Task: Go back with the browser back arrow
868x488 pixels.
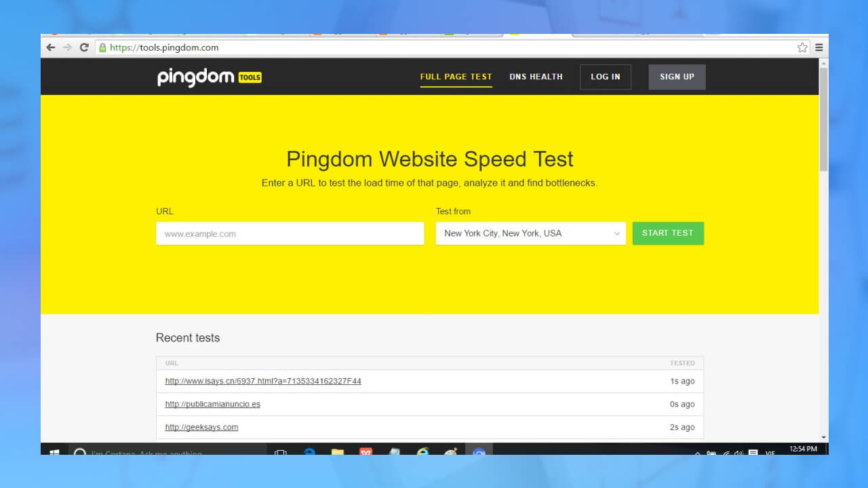Action: (51, 47)
